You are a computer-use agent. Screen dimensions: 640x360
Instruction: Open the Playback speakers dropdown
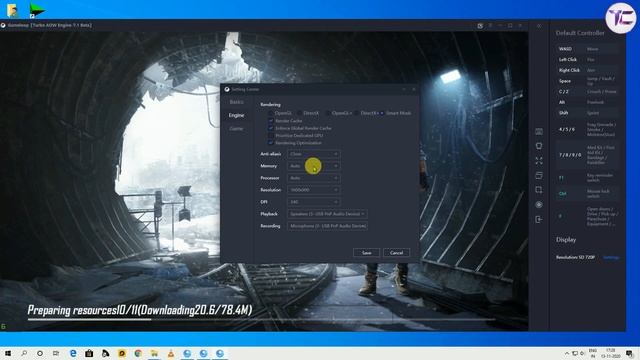tap(327, 214)
